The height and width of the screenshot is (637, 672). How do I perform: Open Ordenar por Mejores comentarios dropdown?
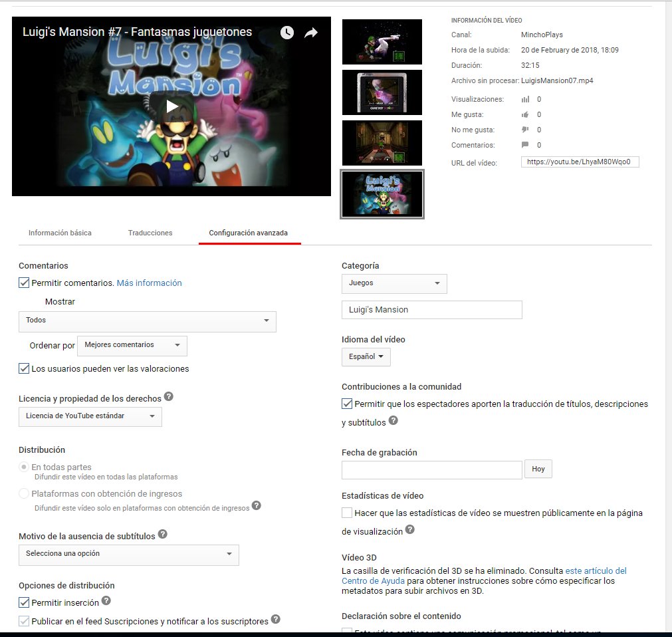coord(132,346)
